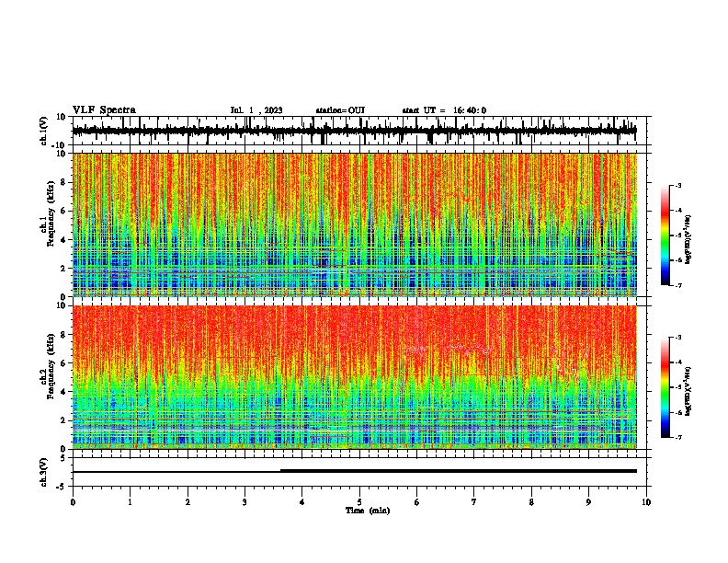This screenshot has width=728, height=563.
Task: Click the time axis tick label "8"
Action: click(531, 502)
